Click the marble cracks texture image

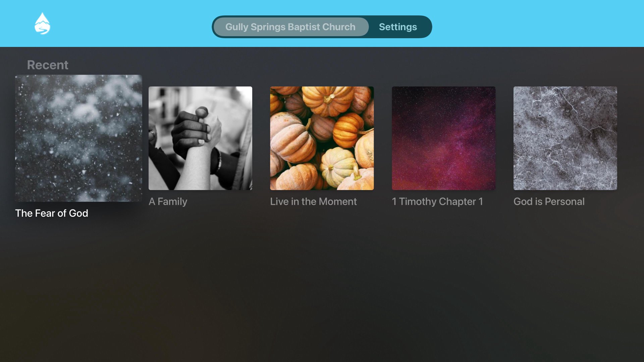[565, 138]
